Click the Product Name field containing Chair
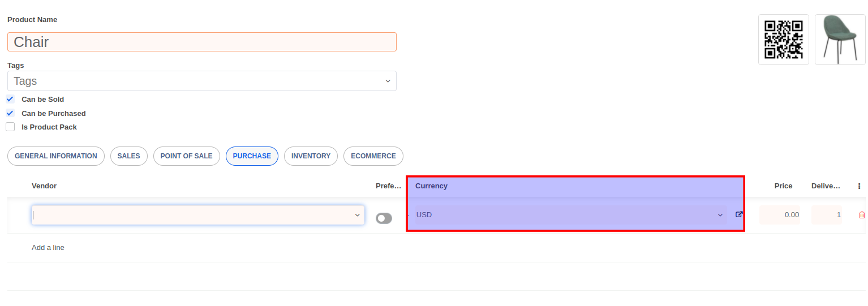This screenshot has height=306, width=868. coord(201,42)
